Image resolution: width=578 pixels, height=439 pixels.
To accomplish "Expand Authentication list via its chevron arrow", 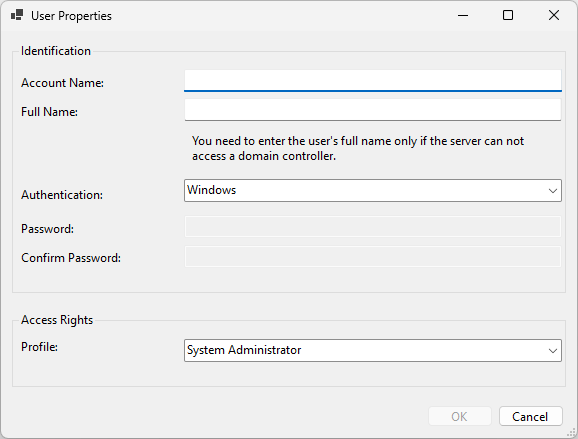I will [x=553, y=191].
